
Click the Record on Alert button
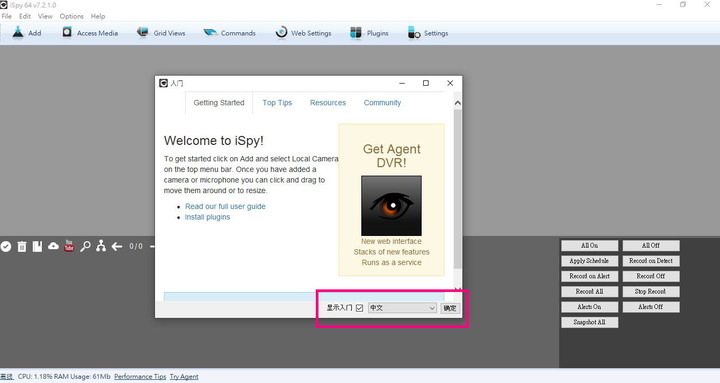pos(590,276)
